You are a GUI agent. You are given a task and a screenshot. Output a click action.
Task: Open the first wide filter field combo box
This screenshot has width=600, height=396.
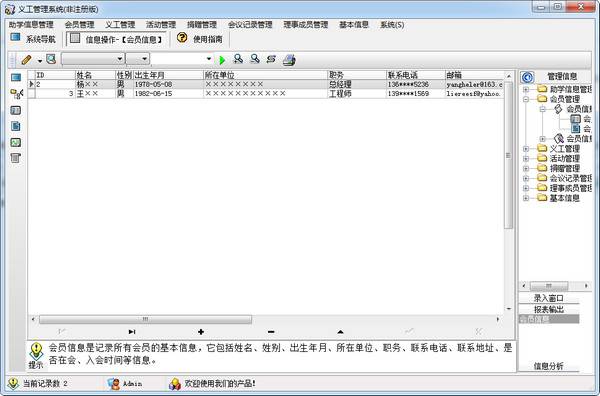click(93, 59)
